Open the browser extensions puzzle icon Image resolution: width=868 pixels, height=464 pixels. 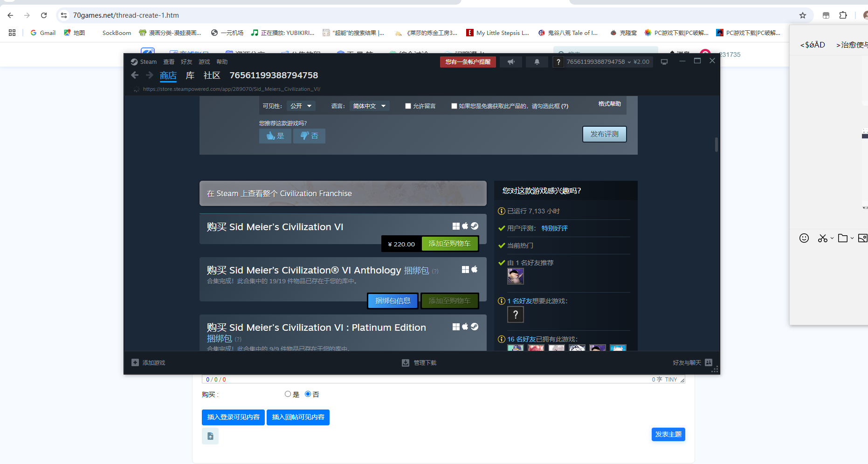click(x=843, y=15)
